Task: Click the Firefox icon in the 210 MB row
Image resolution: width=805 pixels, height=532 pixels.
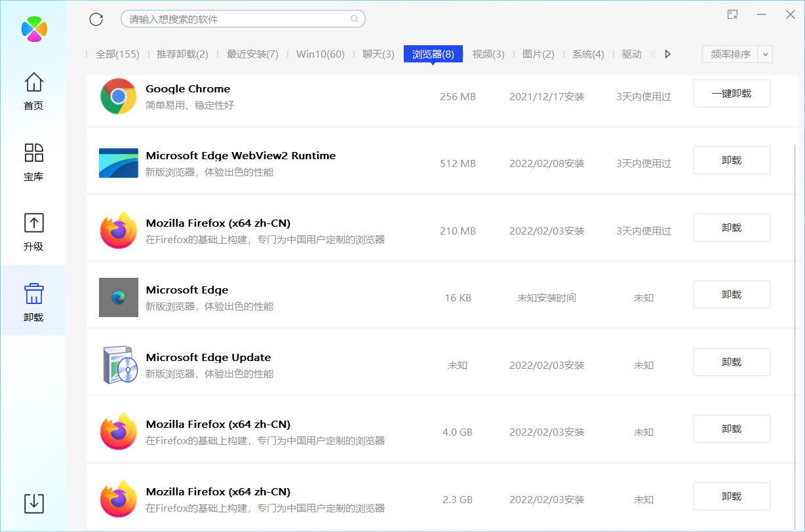Action: tap(119, 231)
